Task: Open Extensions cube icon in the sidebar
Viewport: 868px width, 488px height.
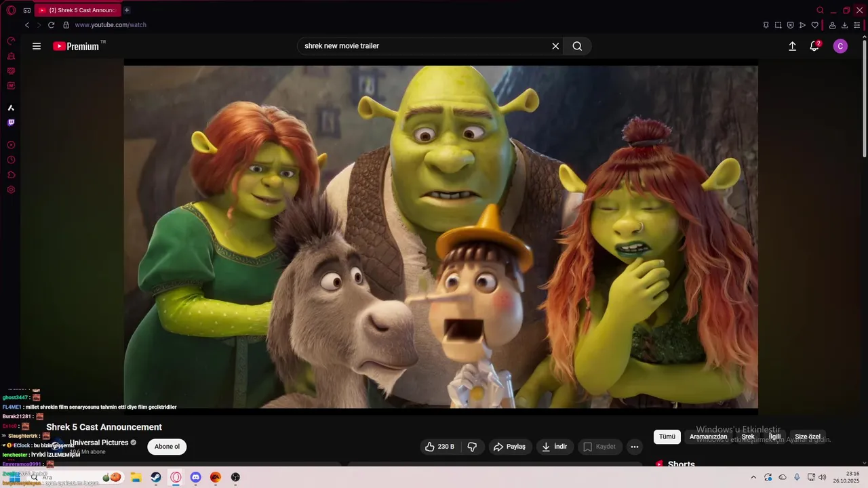Action: (x=11, y=175)
